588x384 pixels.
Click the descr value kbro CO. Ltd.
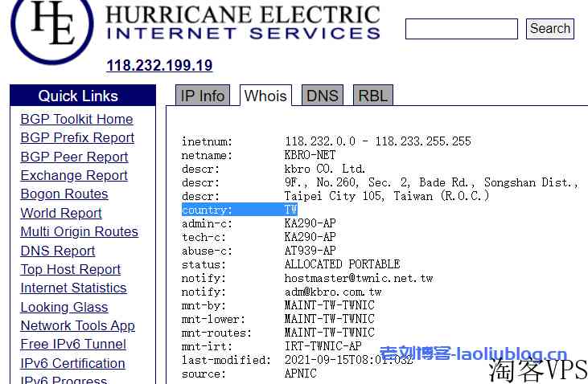click(x=325, y=169)
